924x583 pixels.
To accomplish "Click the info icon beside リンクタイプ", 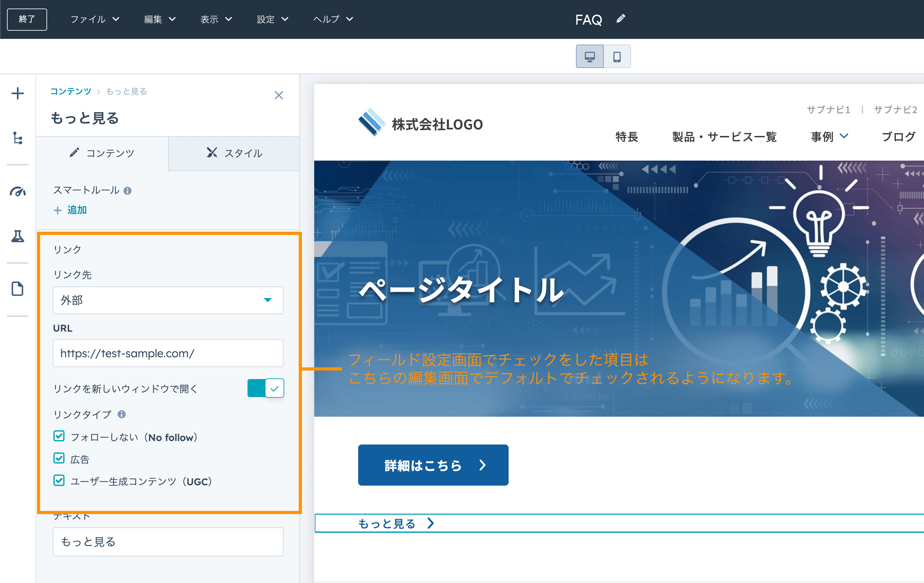I will (x=122, y=414).
